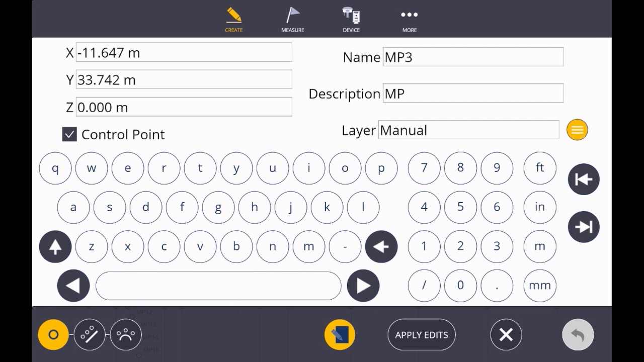
Task: Tap the backspace key on keyboard
Action: [x=381, y=246]
